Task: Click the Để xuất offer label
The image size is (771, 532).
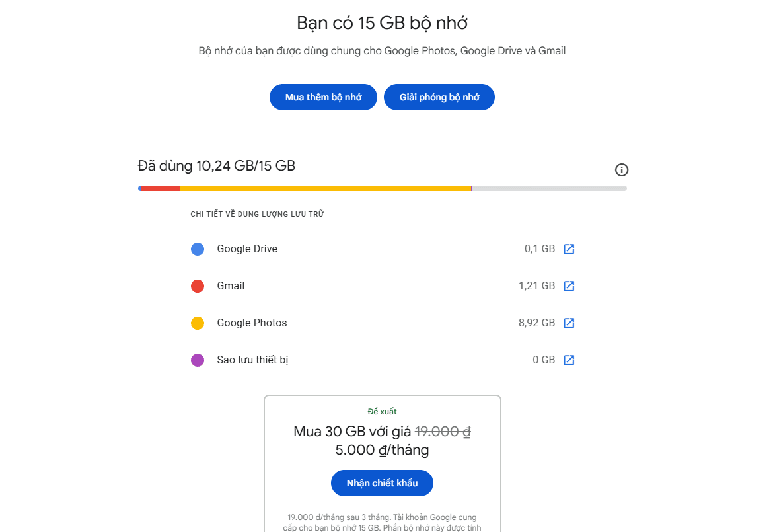Action: coord(382,411)
